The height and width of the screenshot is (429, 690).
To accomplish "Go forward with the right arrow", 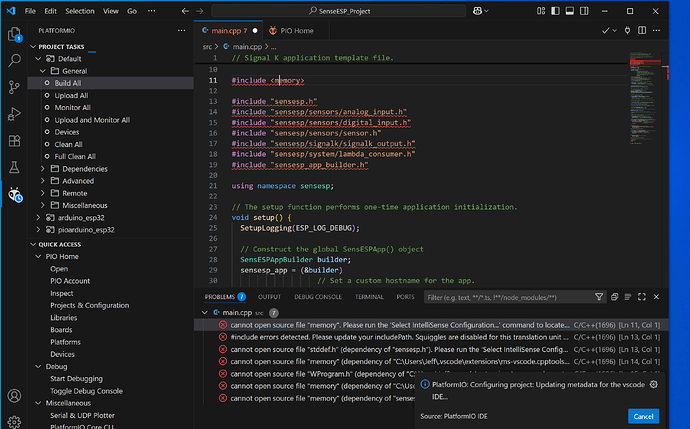I will [x=200, y=11].
